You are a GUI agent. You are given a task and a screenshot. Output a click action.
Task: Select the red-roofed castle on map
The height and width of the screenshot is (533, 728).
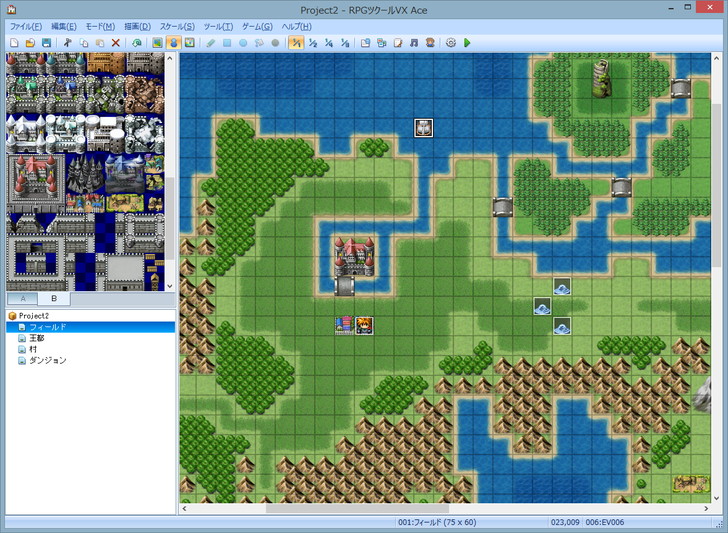[354, 257]
